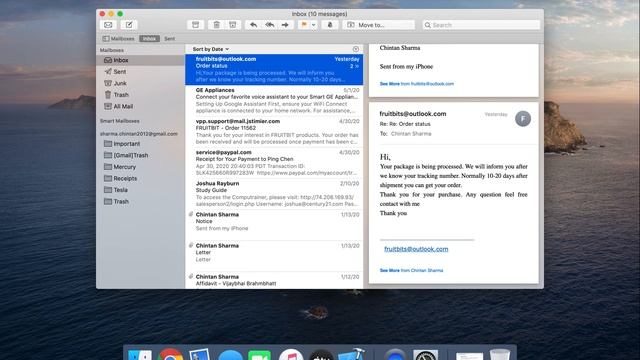Open the Receipts folder

[140, 178]
